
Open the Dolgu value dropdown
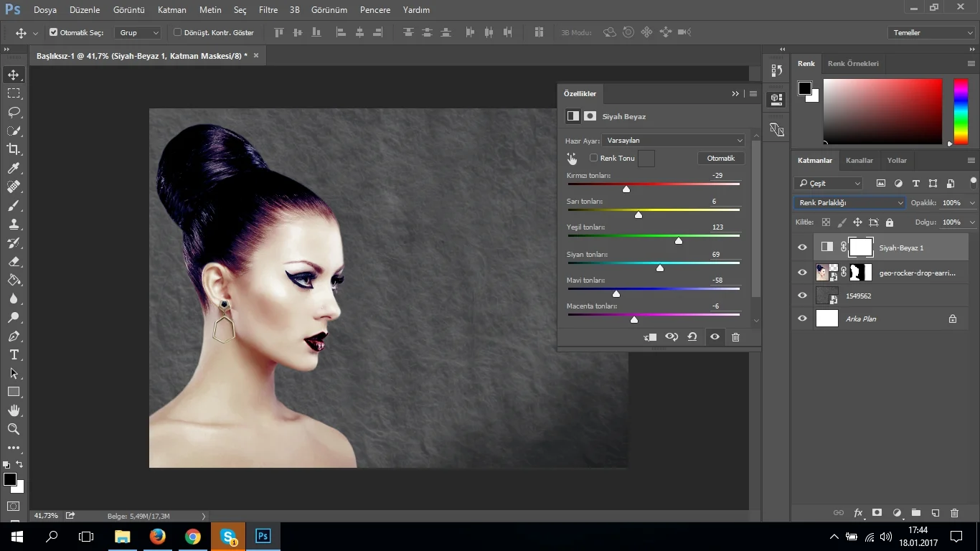click(972, 222)
